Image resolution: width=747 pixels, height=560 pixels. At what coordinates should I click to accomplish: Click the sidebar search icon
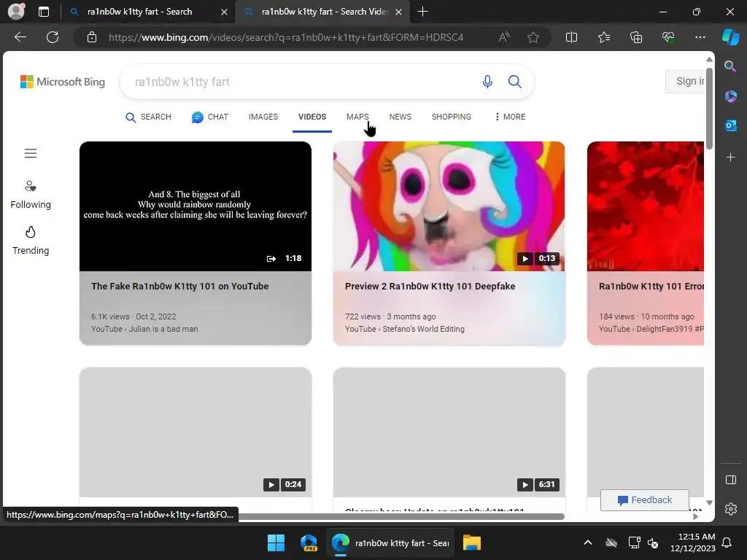coord(730,66)
